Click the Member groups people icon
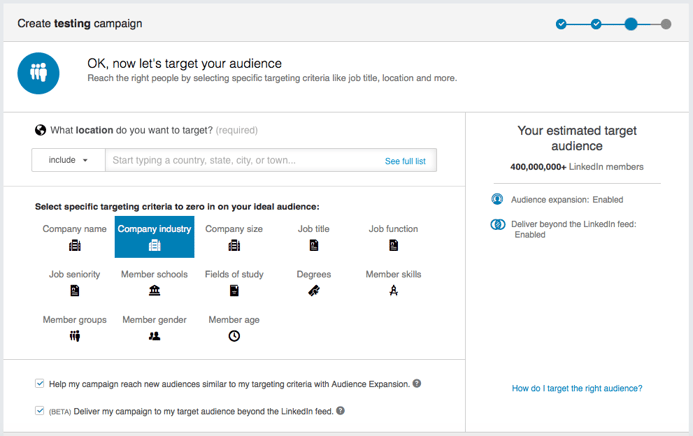The width and height of the screenshot is (693, 436). tap(75, 336)
